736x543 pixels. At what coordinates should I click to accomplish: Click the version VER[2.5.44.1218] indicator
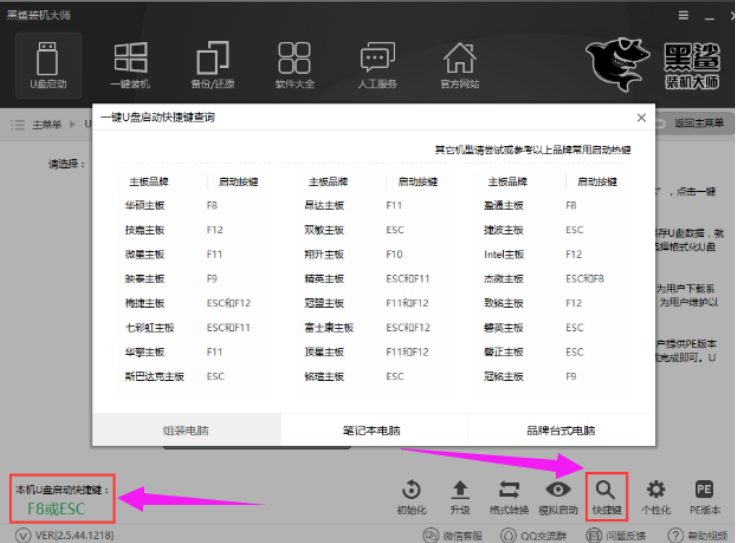(x=65, y=535)
